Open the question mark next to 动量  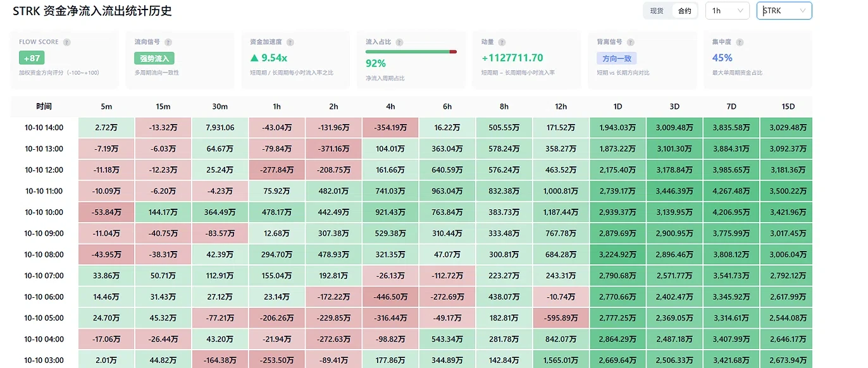tap(502, 42)
